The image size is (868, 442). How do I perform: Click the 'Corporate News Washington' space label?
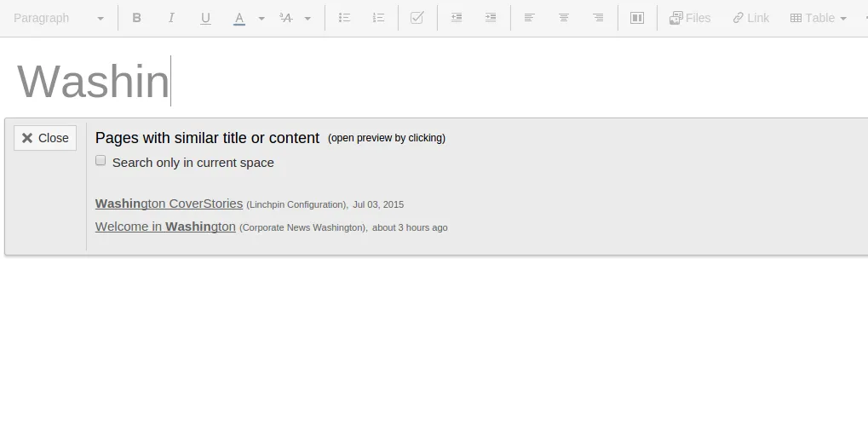tap(302, 228)
